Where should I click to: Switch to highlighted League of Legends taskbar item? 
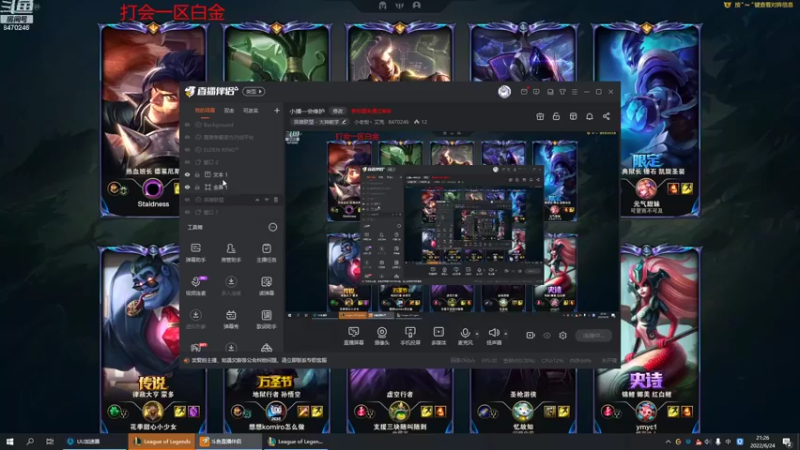tap(162, 441)
